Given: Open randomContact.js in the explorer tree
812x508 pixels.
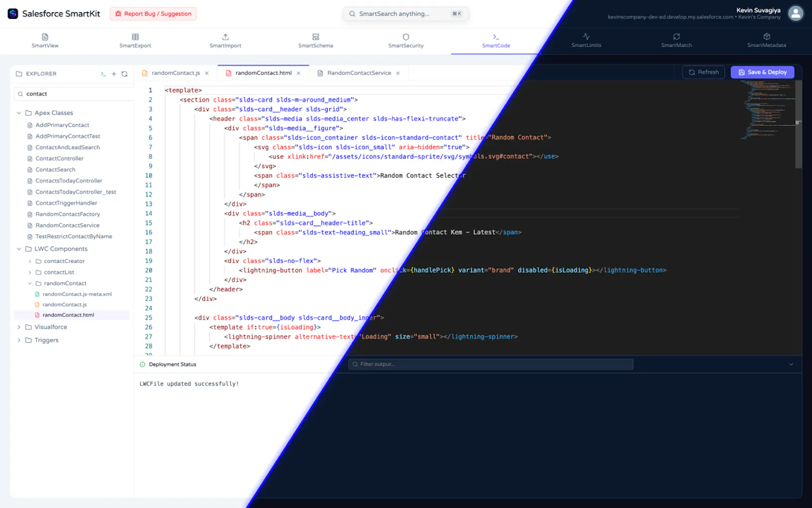Looking at the screenshot, I should (x=64, y=305).
